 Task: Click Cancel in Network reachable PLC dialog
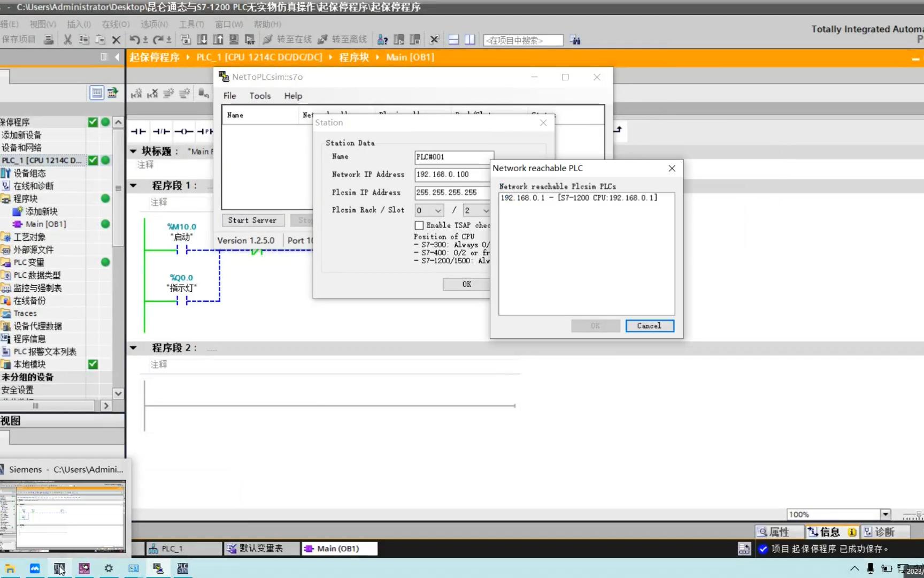(649, 326)
